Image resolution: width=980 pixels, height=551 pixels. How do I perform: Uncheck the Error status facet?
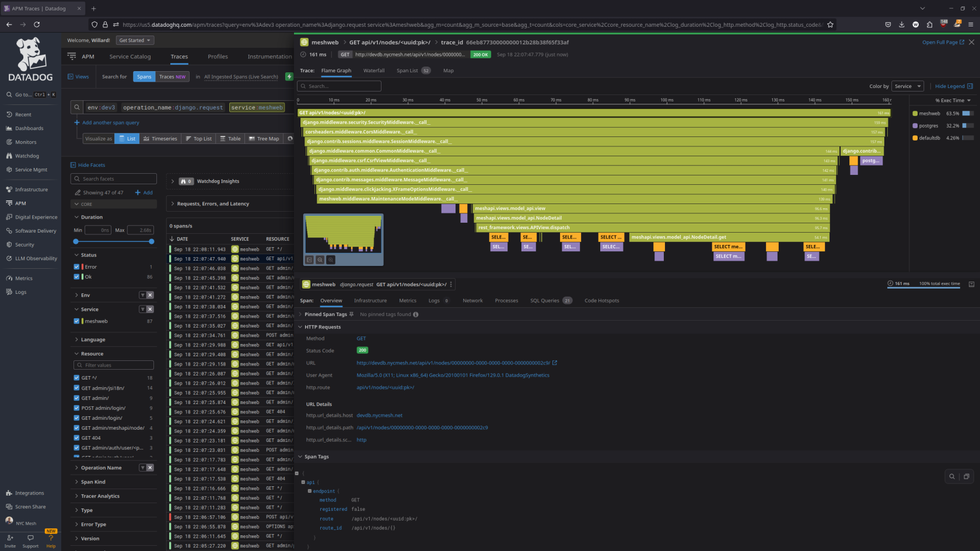tap(76, 266)
